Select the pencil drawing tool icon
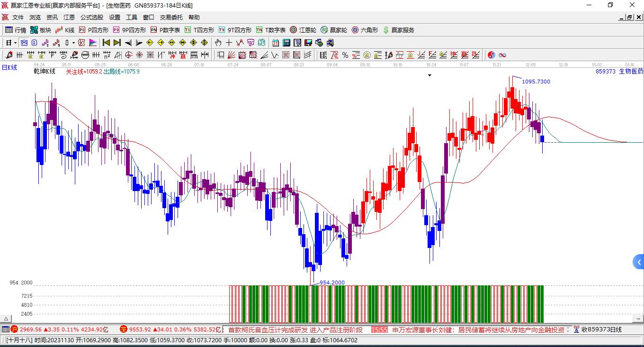 tap(9, 55)
